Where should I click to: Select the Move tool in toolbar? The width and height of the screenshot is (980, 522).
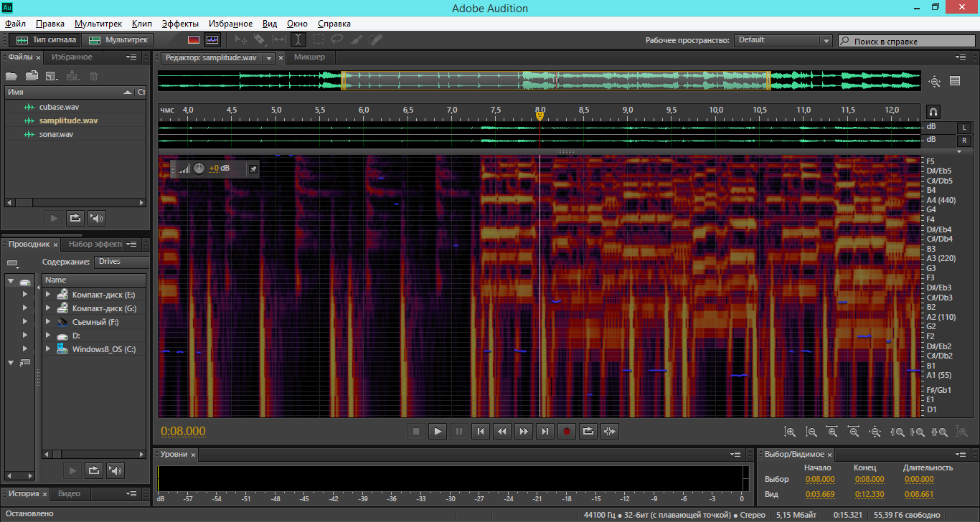(x=242, y=40)
